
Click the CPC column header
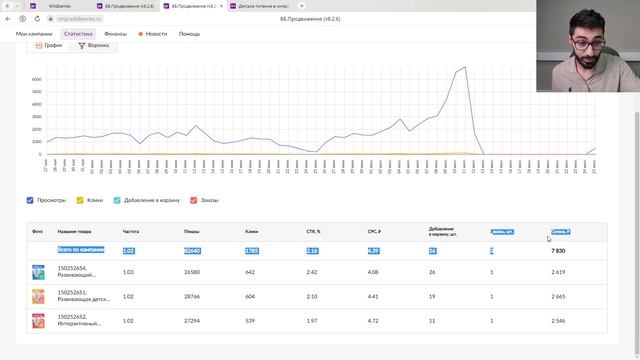coord(374,231)
